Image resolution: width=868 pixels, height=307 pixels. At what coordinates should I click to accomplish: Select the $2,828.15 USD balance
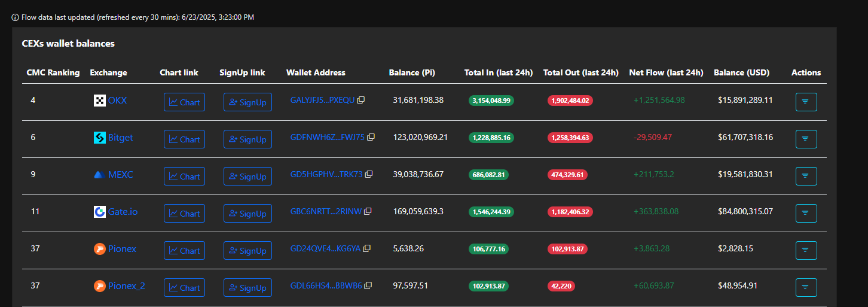[x=736, y=248]
